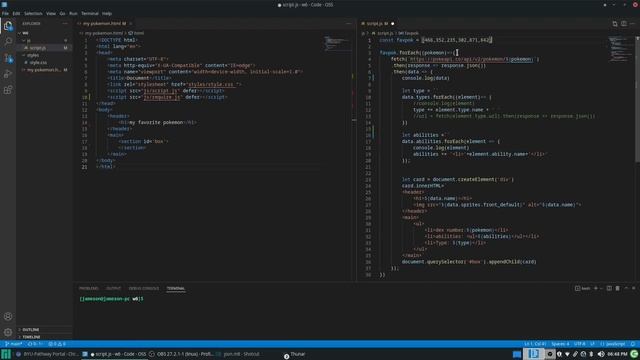Switch to the Debug Console tab
The image size is (640, 360).
(x=144, y=289)
